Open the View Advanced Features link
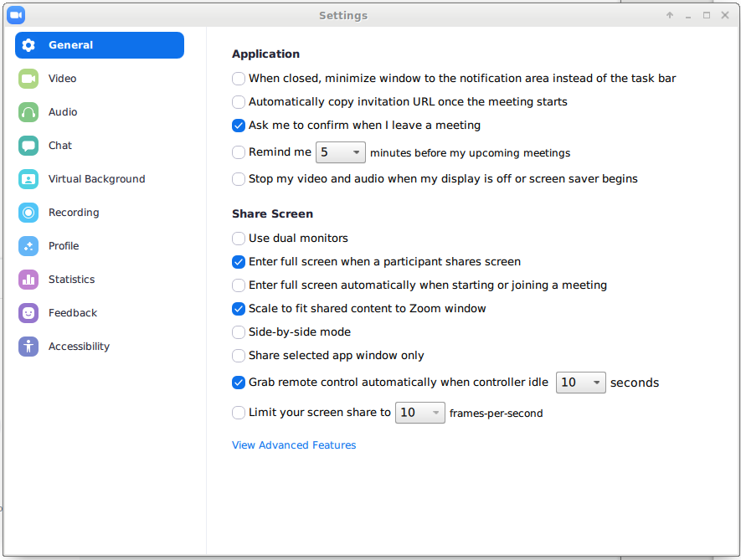The height and width of the screenshot is (560, 741). tap(294, 445)
